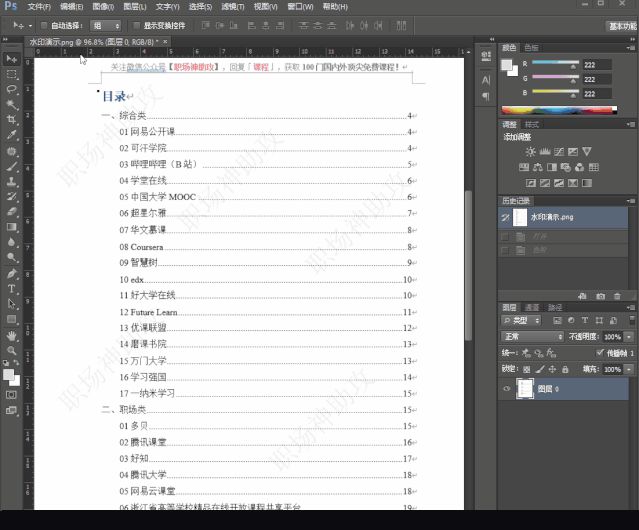Toggle lock image pixels brush icon

(x=540, y=369)
